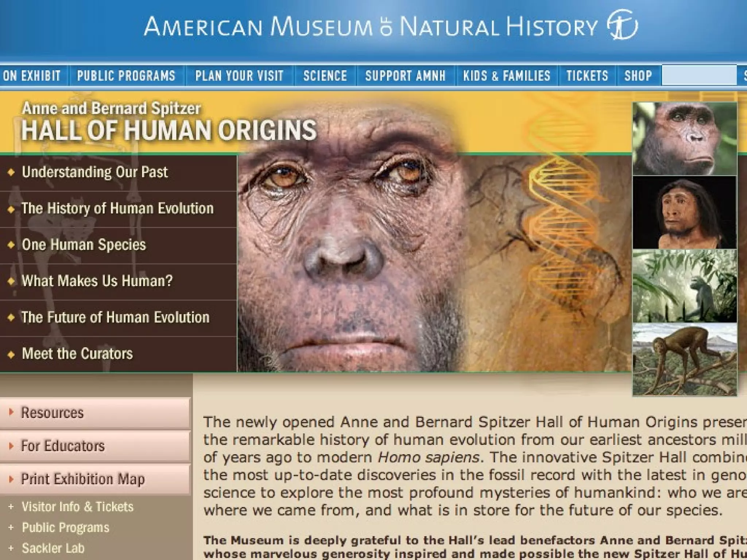Open the Kids & Families menu

[x=507, y=75]
